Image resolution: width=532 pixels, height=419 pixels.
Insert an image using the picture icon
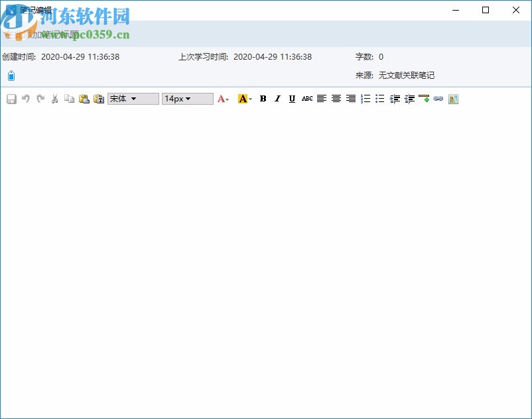[x=454, y=99]
